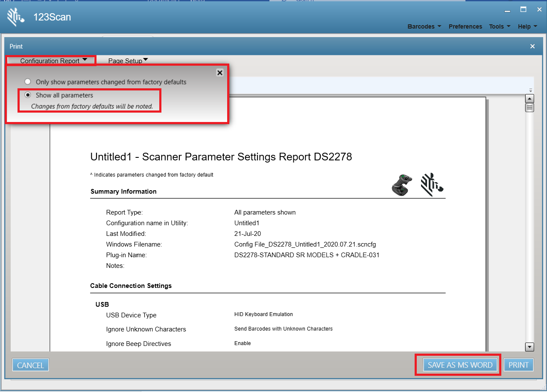The image size is (547, 392).
Task: Close the Configuration Report options popup
Action: point(219,73)
